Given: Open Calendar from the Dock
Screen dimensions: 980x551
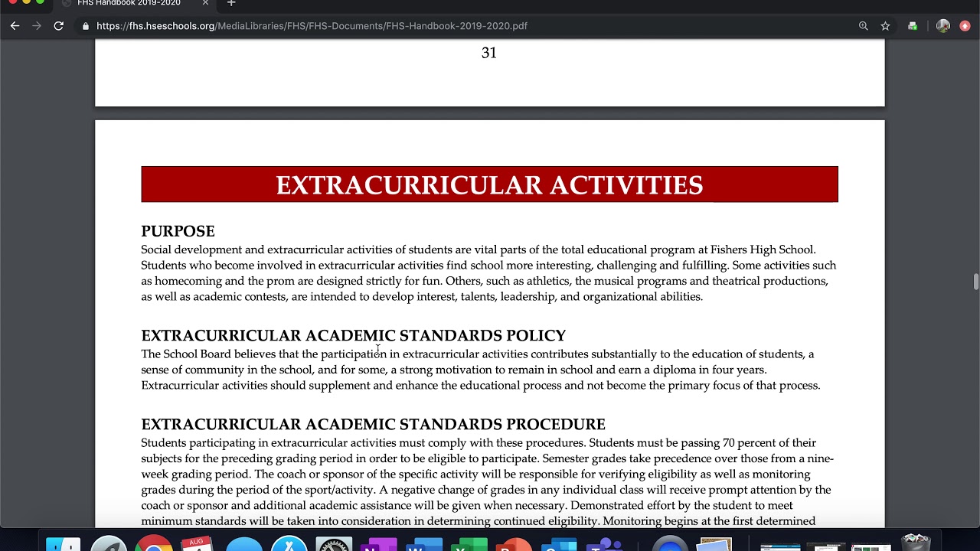Looking at the screenshot, I should pyautogui.click(x=198, y=545).
